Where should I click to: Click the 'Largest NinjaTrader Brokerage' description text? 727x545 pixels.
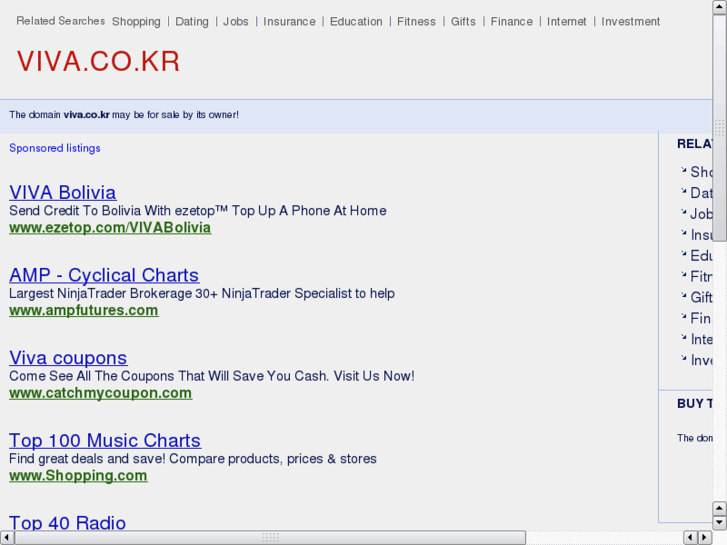click(x=202, y=293)
